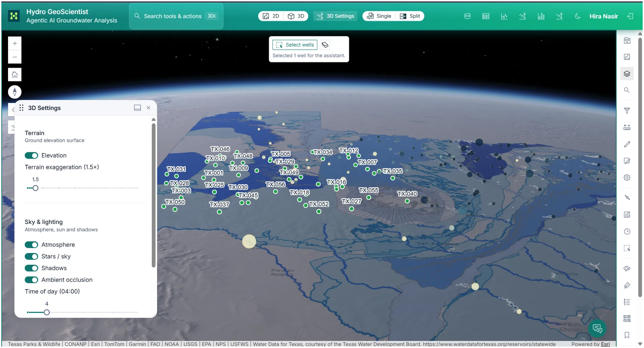Screen dimensions: 644x348
Task: Zoom out on the map with minus button
Action: click(15, 57)
